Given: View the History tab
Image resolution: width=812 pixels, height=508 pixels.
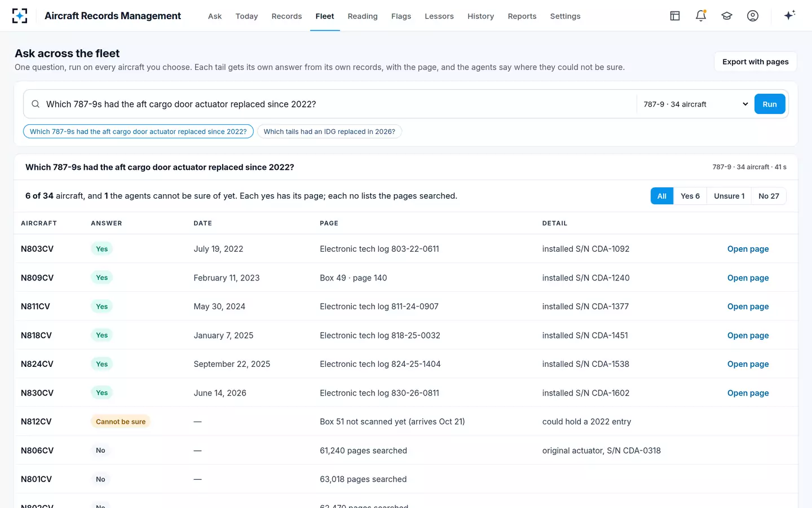Looking at the screenshot, I should [x=480, y=16].
